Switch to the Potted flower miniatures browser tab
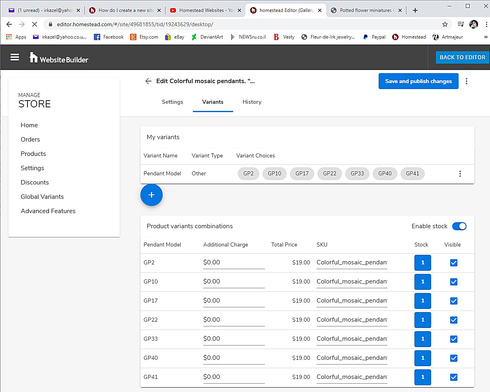Screen dimensions: 490x392 point(366,10)
